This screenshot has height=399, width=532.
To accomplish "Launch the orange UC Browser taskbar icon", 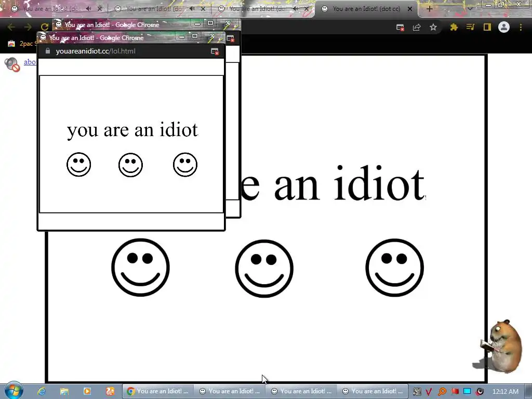I will 110,391.
